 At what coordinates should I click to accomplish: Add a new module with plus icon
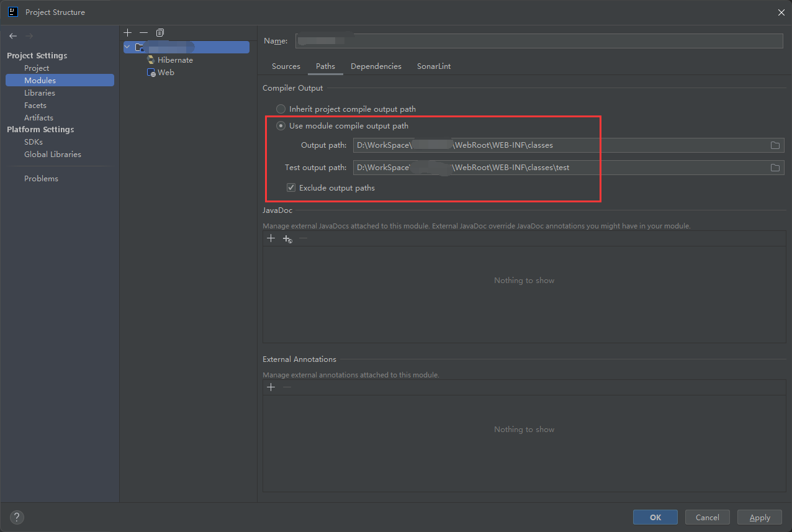[x=128, y=32]
